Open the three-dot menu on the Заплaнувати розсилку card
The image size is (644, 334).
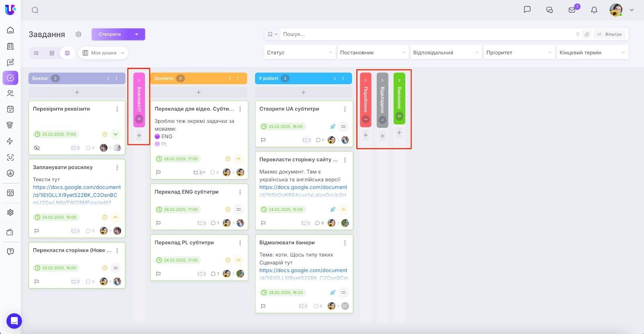click(x=117, y=168)
